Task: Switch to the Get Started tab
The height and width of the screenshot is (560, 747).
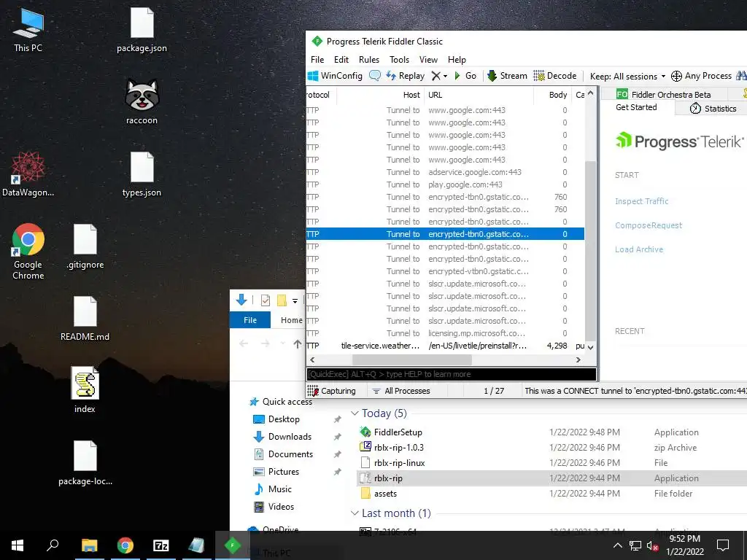Action: click(x=636, y=108)
